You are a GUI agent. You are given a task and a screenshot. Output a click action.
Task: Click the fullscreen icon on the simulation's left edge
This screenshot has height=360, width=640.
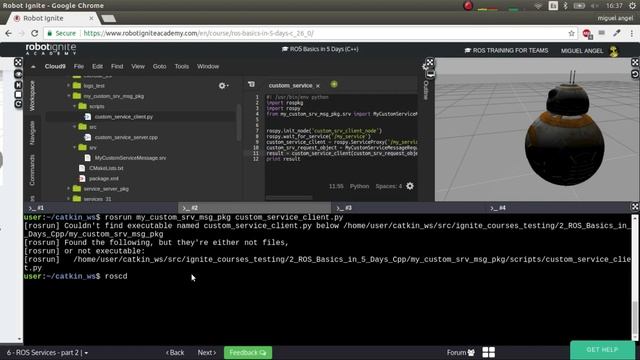(430, 62)
